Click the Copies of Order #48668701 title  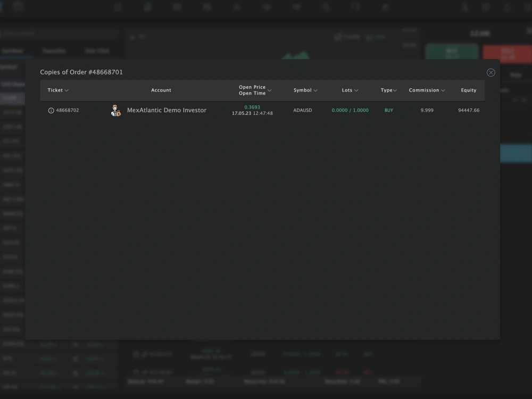click(x=81, y=72)
